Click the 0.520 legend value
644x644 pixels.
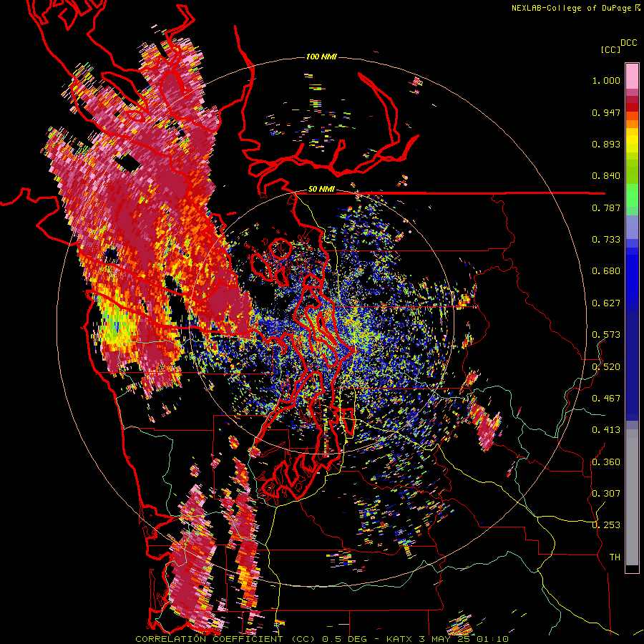coord(606,366)
